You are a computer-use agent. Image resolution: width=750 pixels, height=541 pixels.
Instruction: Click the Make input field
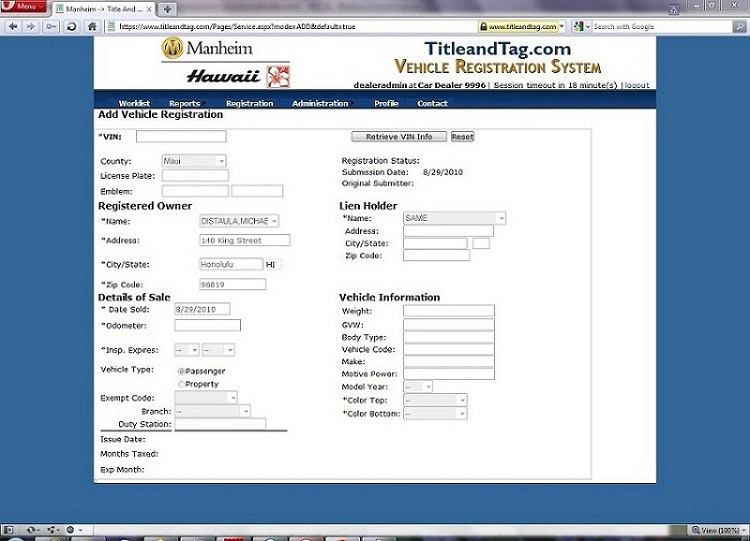(449, 362)
